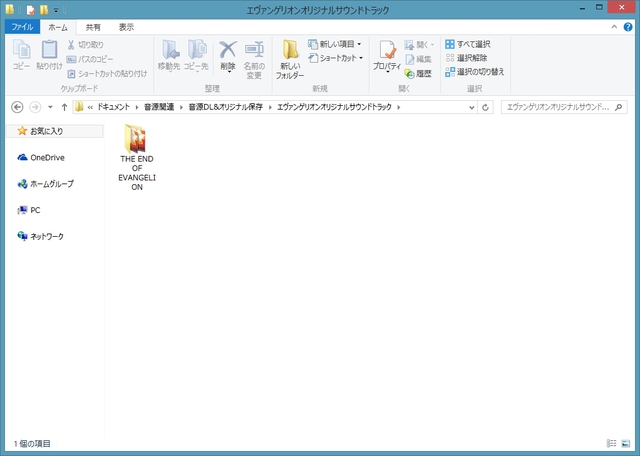Image resolution: width=640 pixels, height=456 pixels.
Task: Expand the recent locations arrow near back button
Action: pyautogui.click(x=50, y=107)
